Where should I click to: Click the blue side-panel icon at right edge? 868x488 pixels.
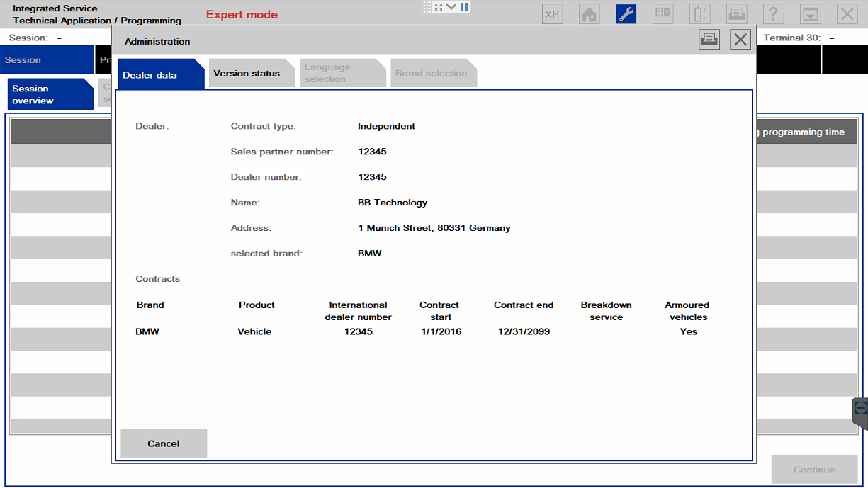point(861,408)
